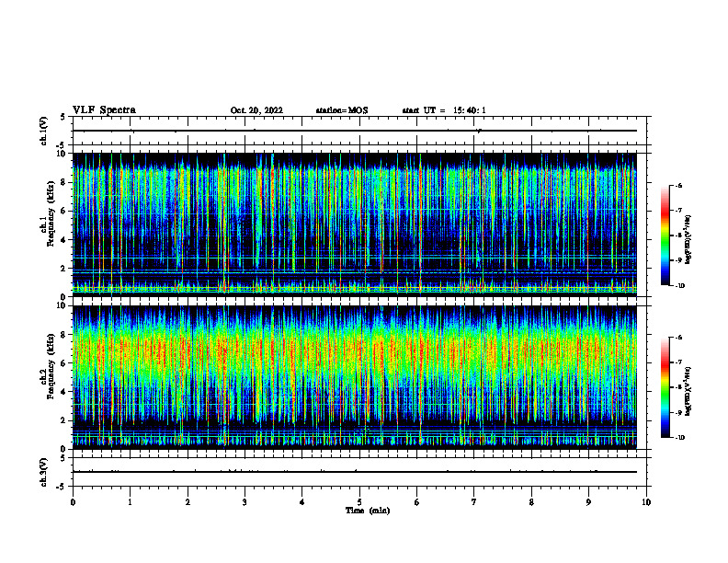Click the ch.2 spectrogram plot area
Image resolution: width=728 pixels, height=563 pixels.
(x=354, y=377)
